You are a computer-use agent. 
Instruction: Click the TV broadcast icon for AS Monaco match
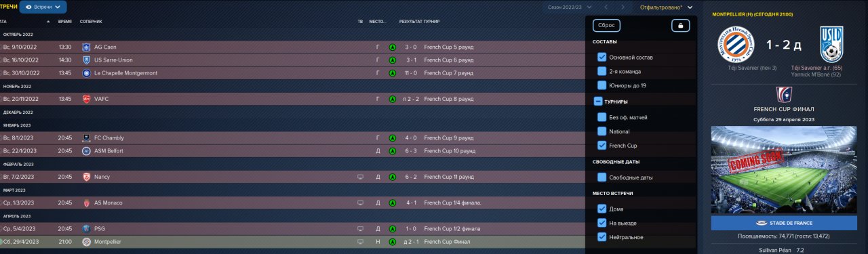361,203
